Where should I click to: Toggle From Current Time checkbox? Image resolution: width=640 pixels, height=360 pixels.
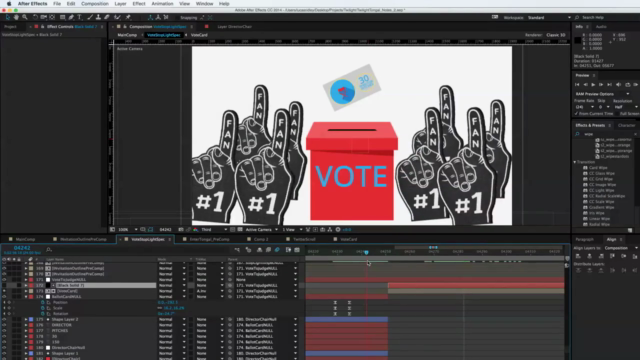(576, 113)
